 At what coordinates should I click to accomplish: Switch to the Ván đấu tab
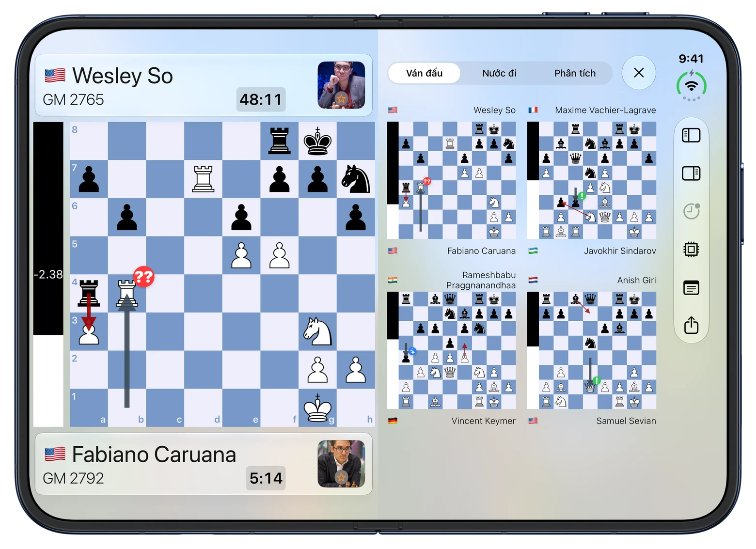point(424,73)
